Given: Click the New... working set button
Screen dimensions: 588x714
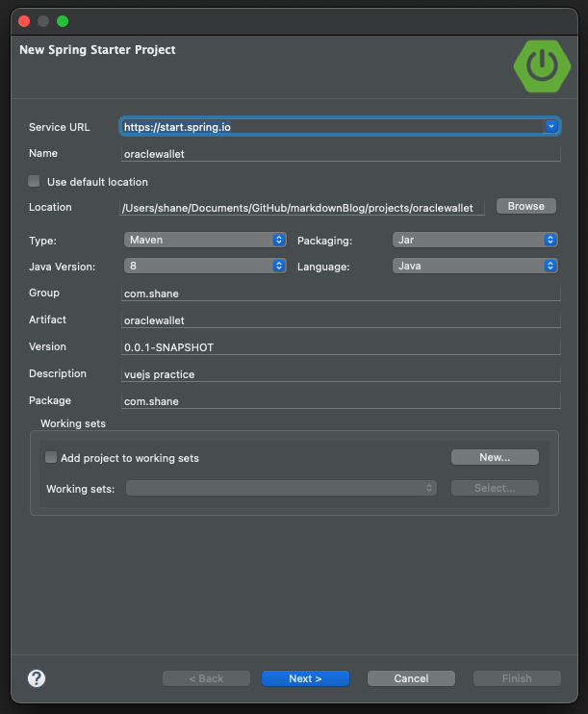Looking at the screenshot, I should pyautogui.click(x=495, y=457).
